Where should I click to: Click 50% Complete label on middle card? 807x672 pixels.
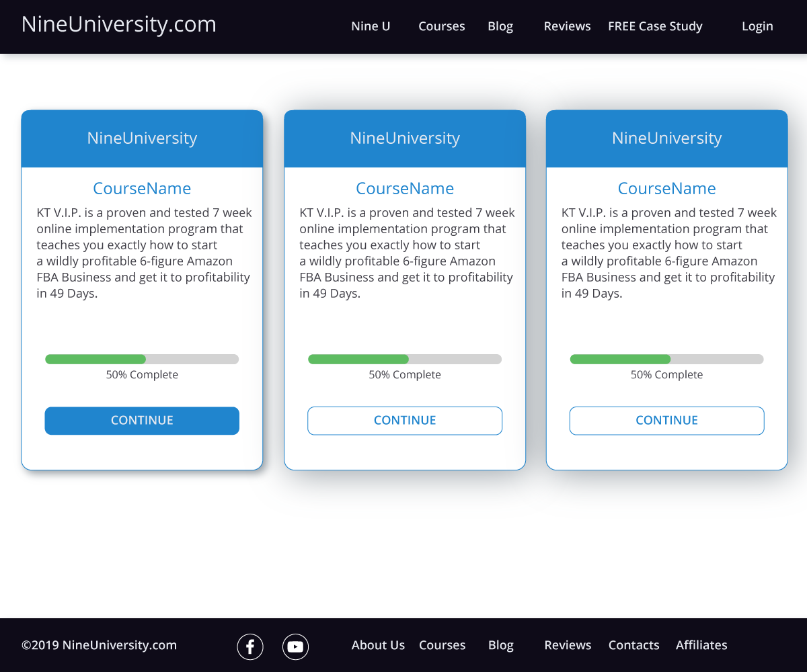(405, 375)
